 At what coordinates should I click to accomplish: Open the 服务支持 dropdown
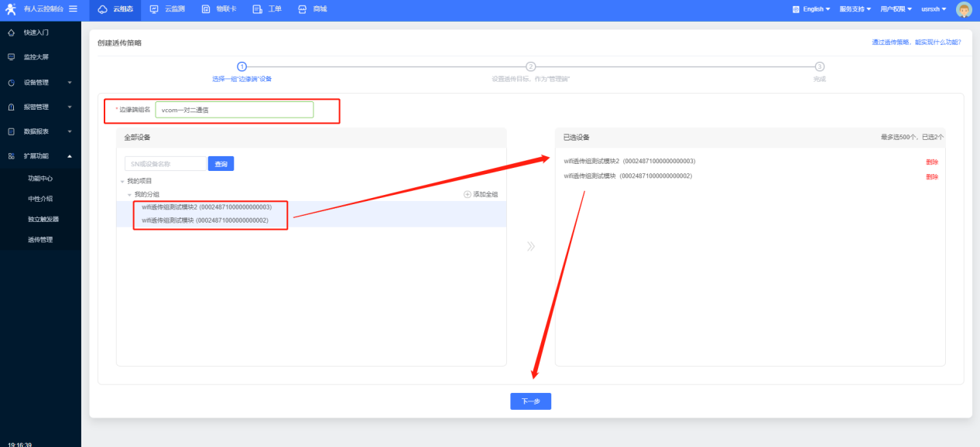point(855,9)
